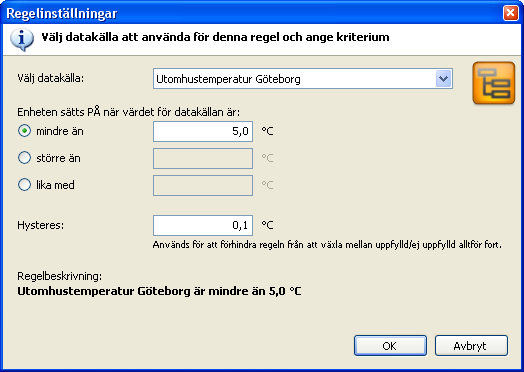Open the datakälla dropdown arrow
This screenshot has height=372, width=524.
443,79
